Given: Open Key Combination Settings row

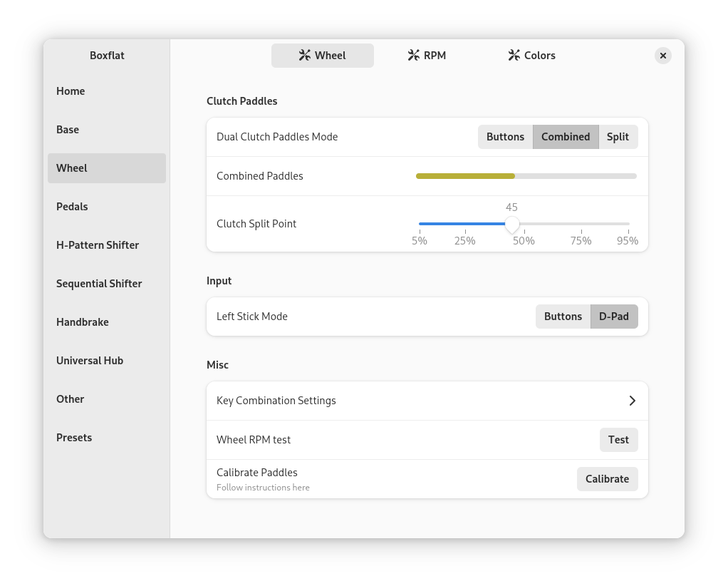Looking at the screenshot, I should coord(427,401).
